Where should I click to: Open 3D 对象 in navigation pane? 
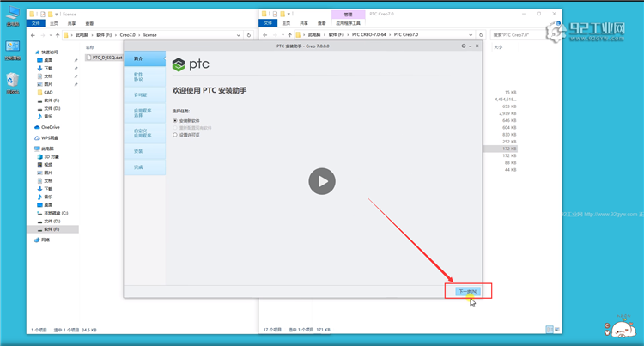click(48, 157)
